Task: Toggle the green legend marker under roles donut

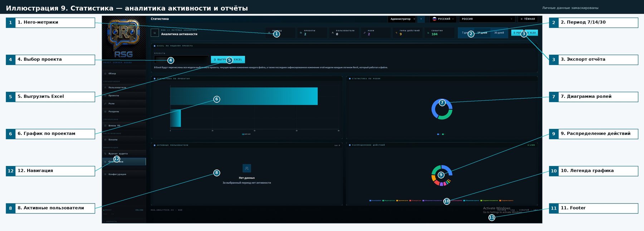Action: pos(443,134)
